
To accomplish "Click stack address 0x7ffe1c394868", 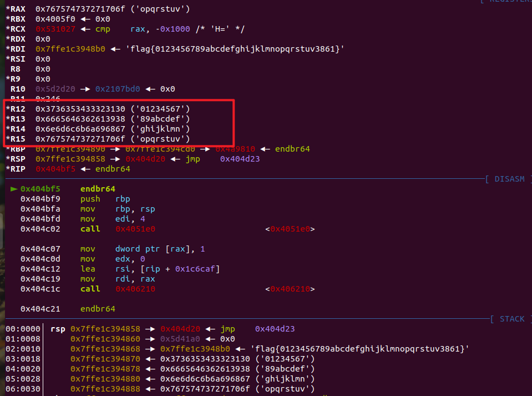I will coord(105,349).
